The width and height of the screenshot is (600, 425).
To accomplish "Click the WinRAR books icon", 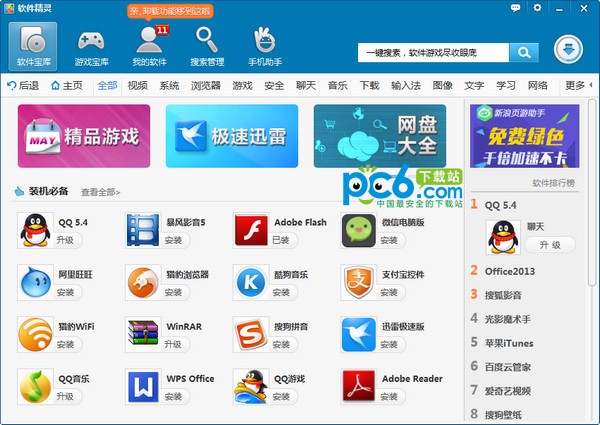I will coord(143,334).
